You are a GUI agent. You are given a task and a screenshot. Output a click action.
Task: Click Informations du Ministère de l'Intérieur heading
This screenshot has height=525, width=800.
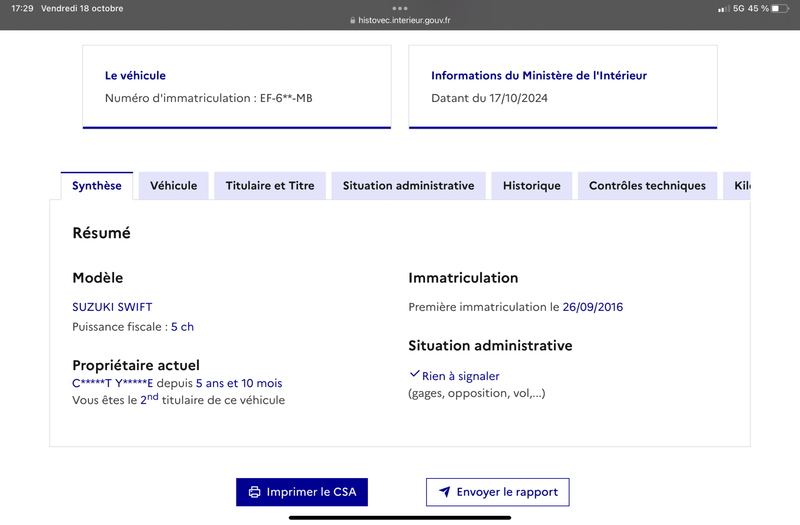pos(539,76)
